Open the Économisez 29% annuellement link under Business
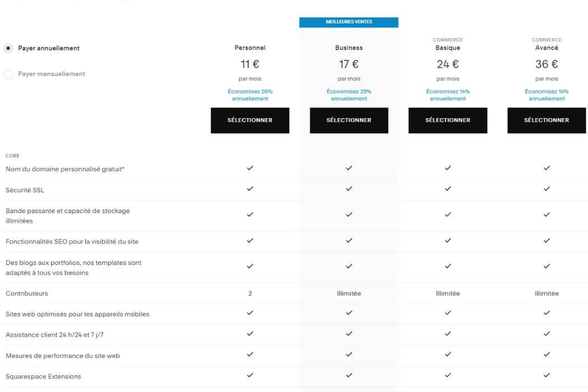Image resolution: width=588 pixels, height=392 pixels. (349, 95)
